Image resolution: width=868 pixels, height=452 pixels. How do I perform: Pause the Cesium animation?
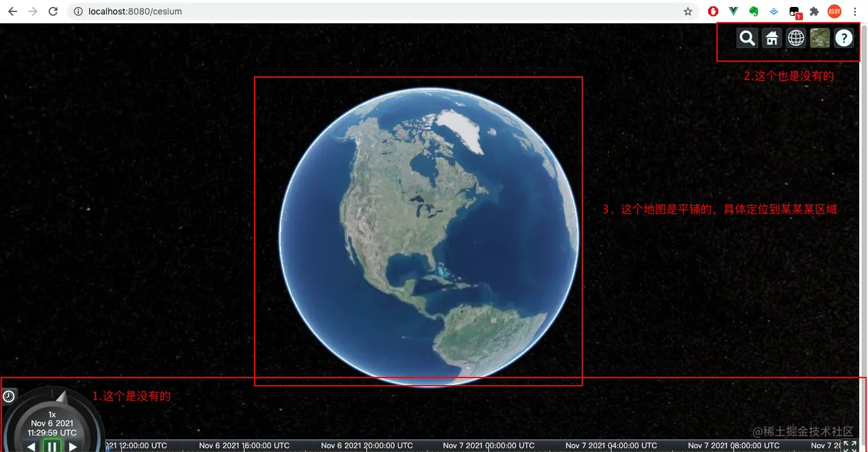(x=52, y=446)
